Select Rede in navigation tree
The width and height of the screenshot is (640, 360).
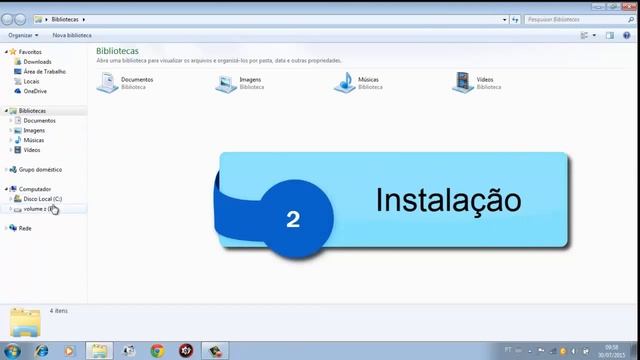coord(24,228)
